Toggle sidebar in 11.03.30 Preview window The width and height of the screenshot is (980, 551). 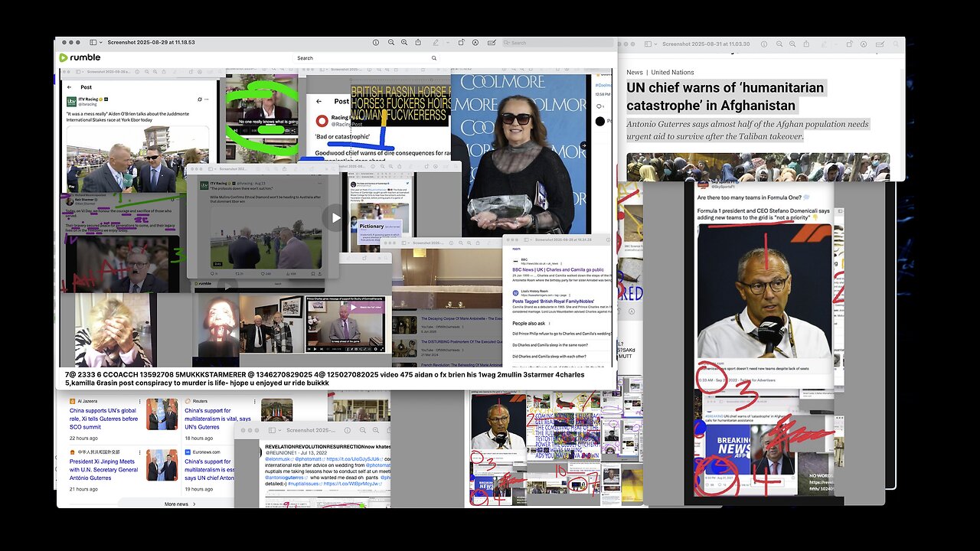pos(648,44)
